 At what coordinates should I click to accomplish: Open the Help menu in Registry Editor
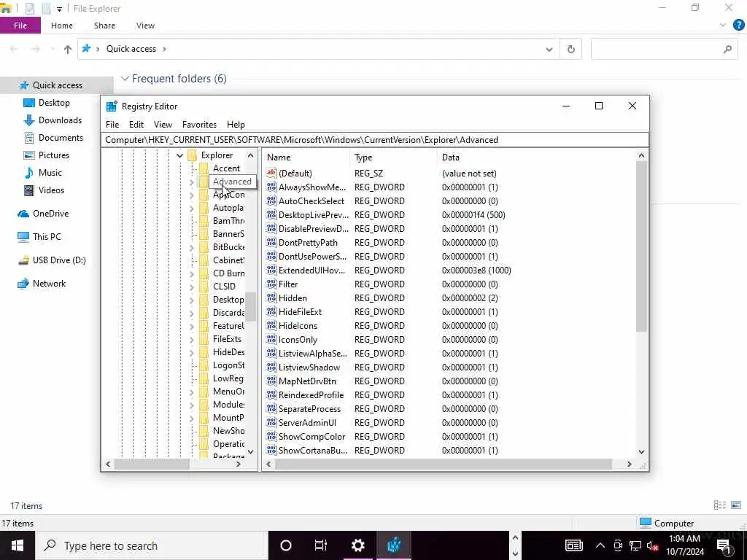(x=236, y=124)
